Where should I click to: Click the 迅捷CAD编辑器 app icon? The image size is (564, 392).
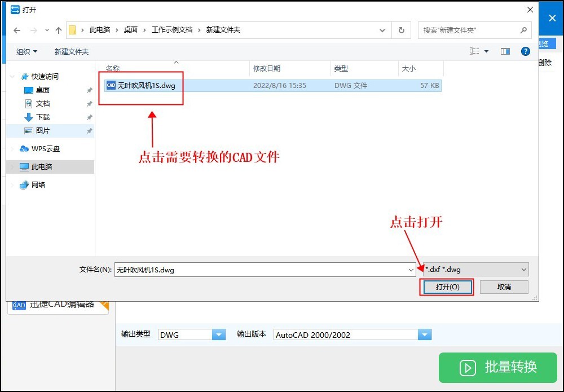pos(19,305)
